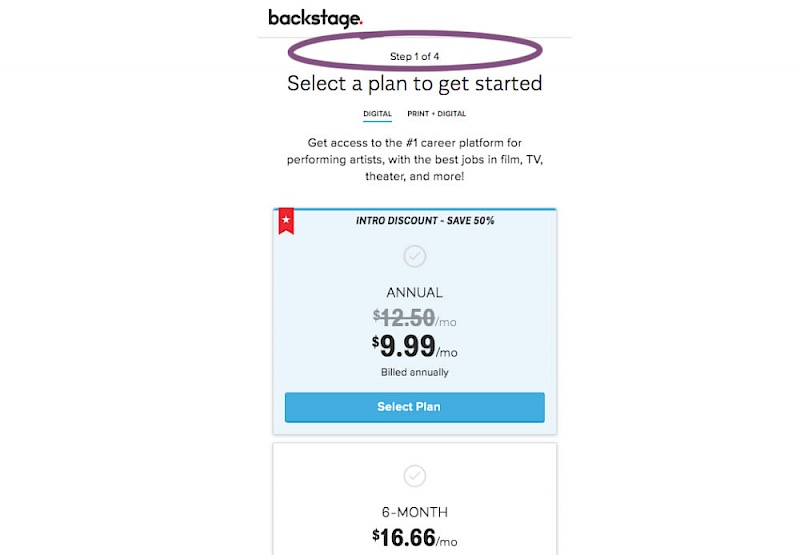The height and width of the screenshot is (555, 800).
Task: Click the red star ribbon badge
Action: [x=286, y=219]
